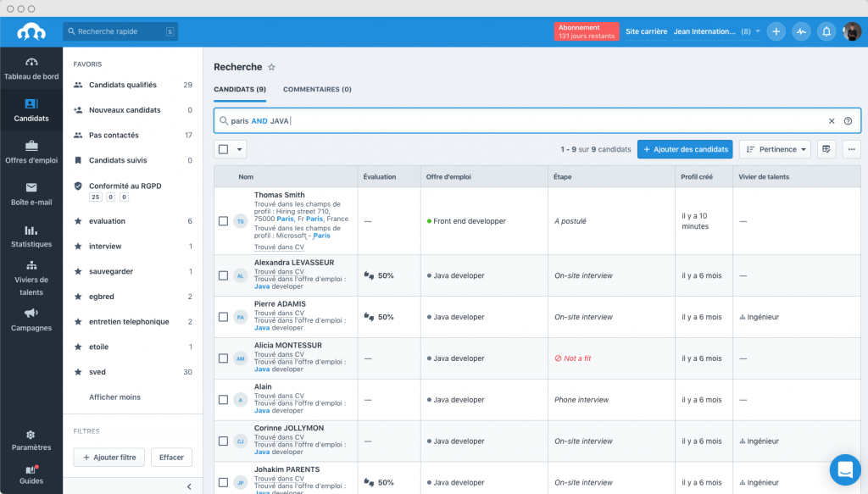Click Ajouter des candidats button
Image resolution: width=868 pixels, height=494 pixels.
coord(685,149)
